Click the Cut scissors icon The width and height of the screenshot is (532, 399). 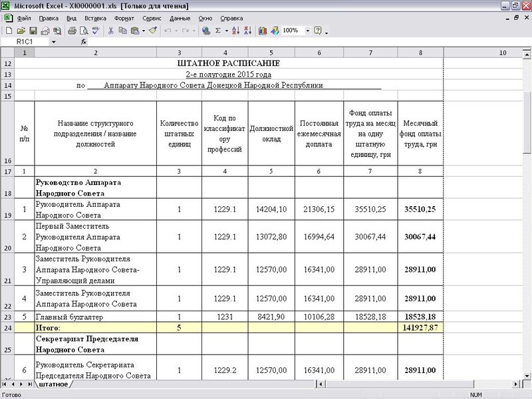tap(111, 31)
